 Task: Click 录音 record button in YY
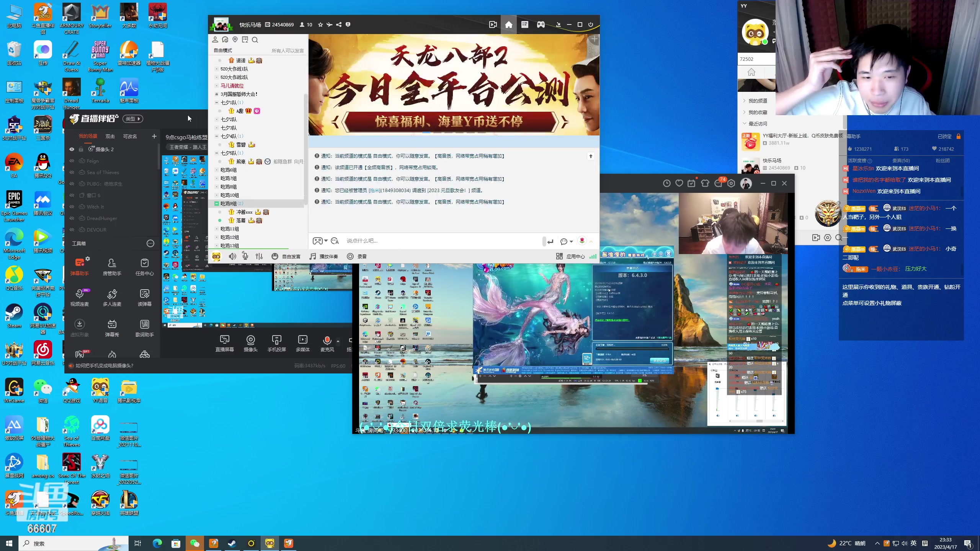point(357,256)
